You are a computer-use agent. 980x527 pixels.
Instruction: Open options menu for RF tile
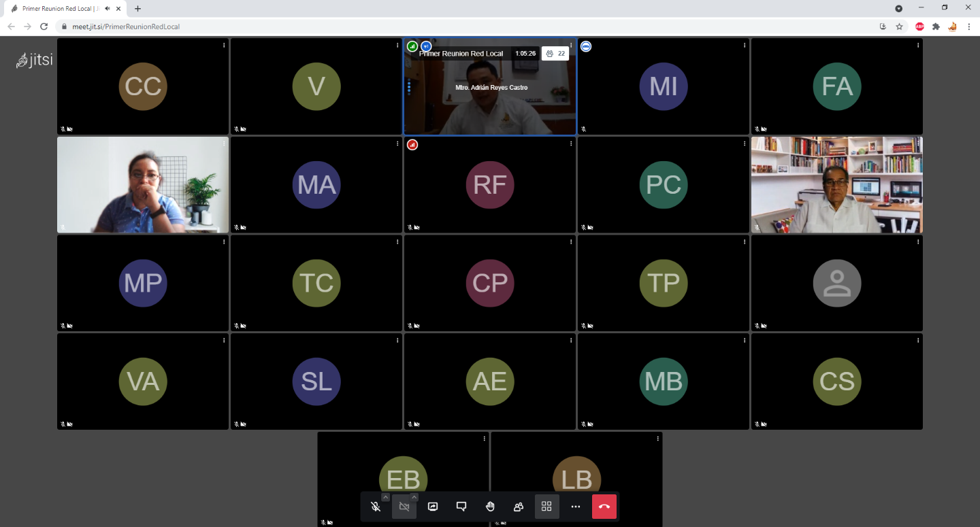coord(571,143)
